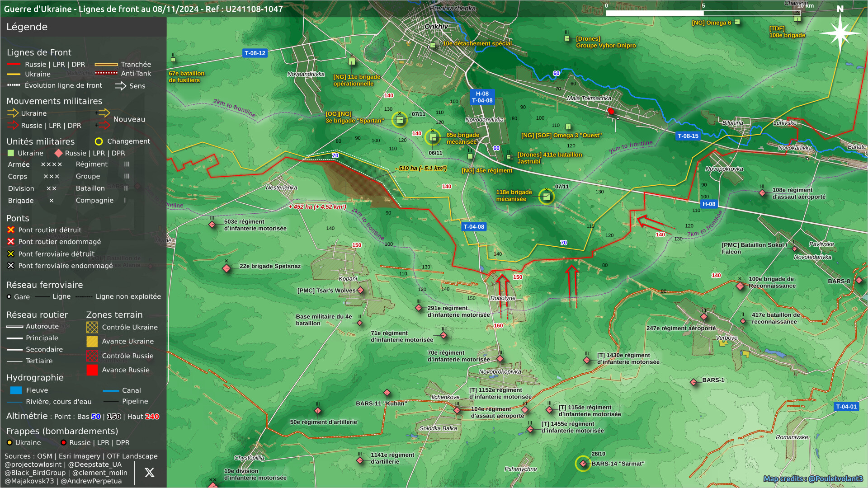Screen dimensions: 868x488
Task: Click the Robotyne village label
Action: pyautogui.click(x=503, y=298)
